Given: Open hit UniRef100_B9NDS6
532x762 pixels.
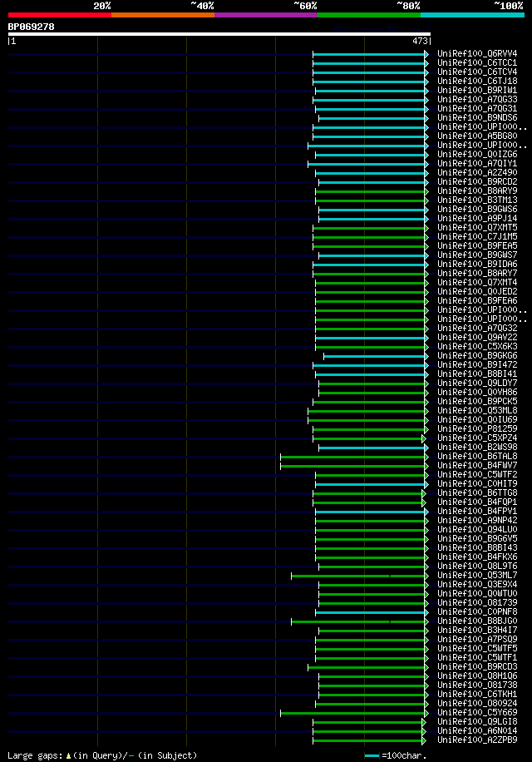Looking at the screenshot, I should click(477, 117).
